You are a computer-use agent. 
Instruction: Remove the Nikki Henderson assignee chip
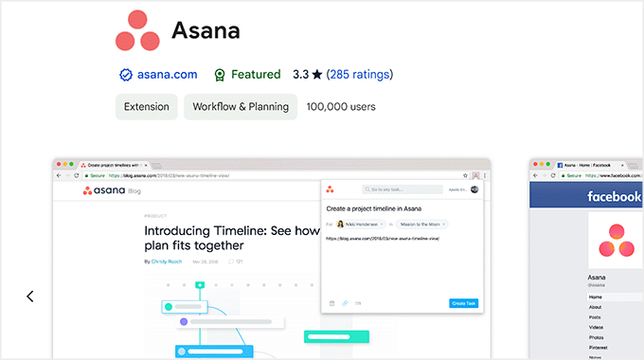pyautogui.click(x=382, y=225)
